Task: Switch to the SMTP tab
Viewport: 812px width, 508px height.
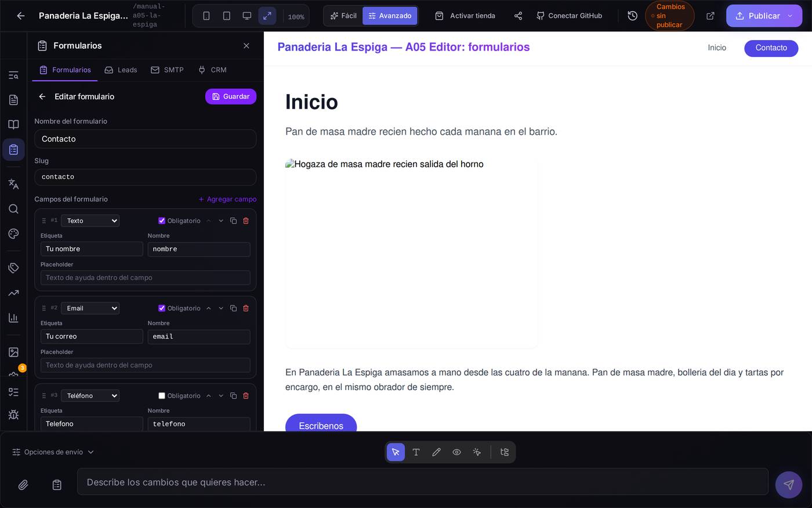Action: (167, 70)
